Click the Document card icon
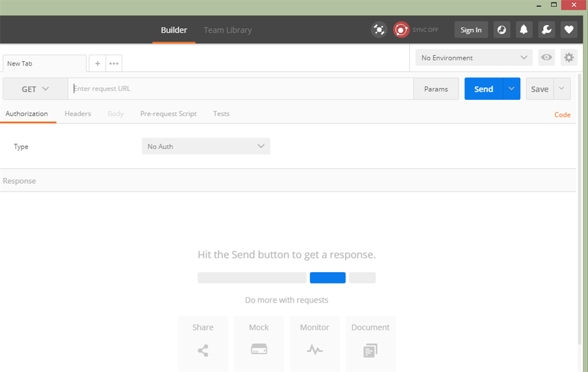Image resolution: width=588 pixels, height=372 pixels. 370,351
